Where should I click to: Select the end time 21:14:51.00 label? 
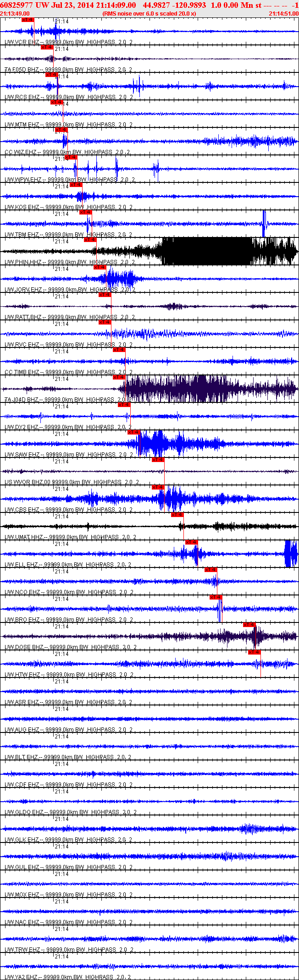(283, 14)
